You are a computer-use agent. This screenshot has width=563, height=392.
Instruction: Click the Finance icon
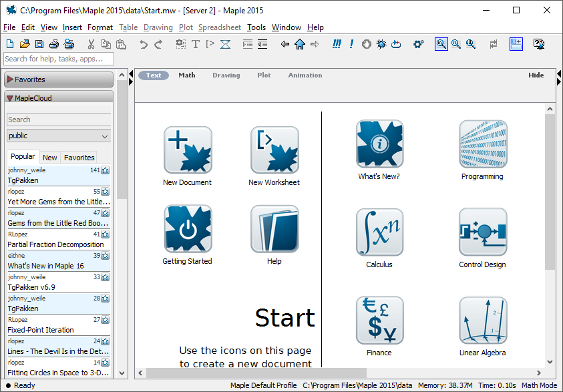pyautogui.click(x=379, y=320)
